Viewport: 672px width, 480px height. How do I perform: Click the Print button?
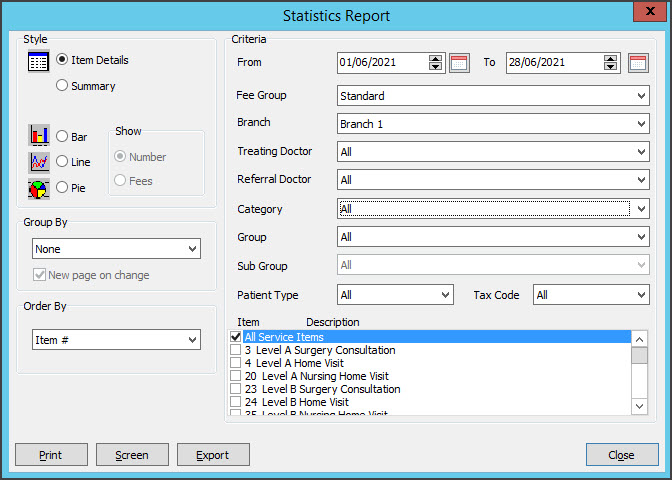pyautogui.click(x=51, y=455)
